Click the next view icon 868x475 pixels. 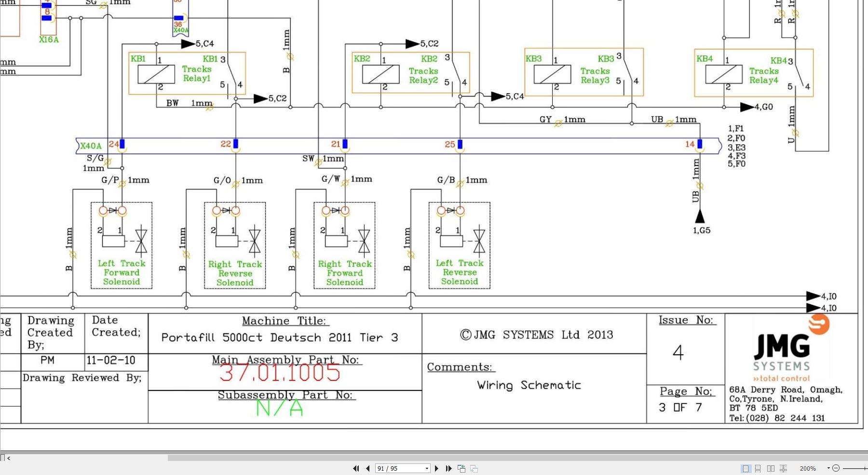(x=474, y=468)
